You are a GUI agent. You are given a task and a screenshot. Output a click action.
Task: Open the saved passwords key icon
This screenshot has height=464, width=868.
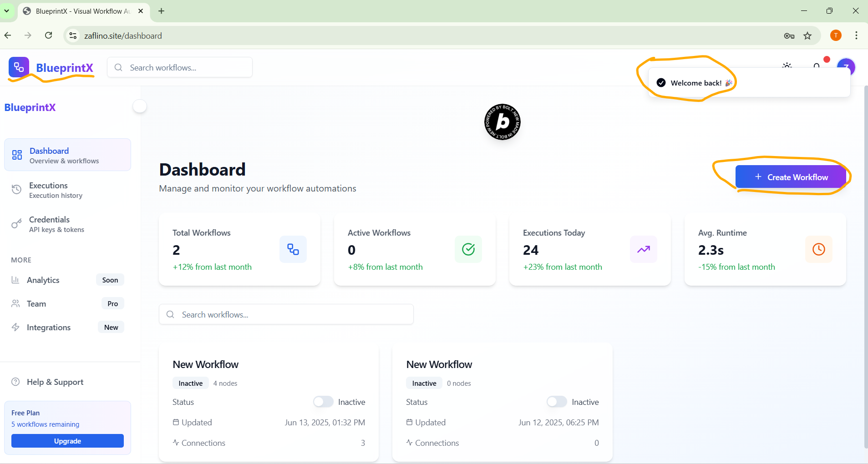[x=789, y=35]
